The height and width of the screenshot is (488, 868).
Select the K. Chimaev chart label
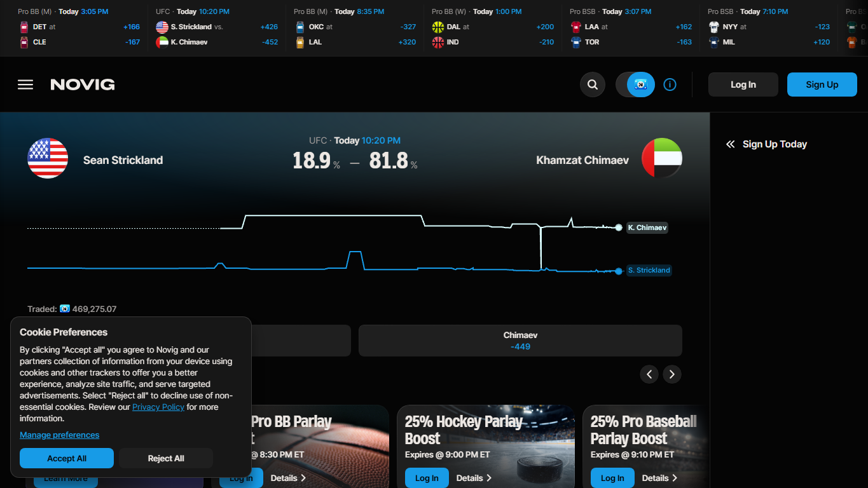(x=647, y=227)
